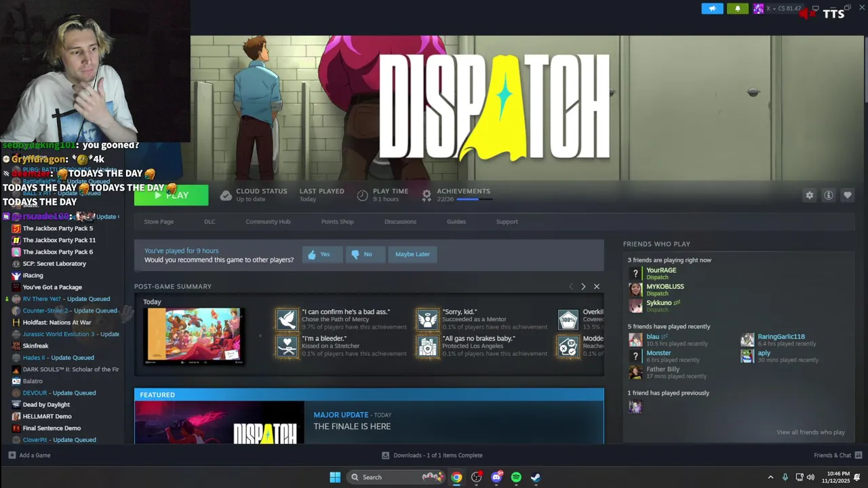Click the No recommendation button

point(366,254)
